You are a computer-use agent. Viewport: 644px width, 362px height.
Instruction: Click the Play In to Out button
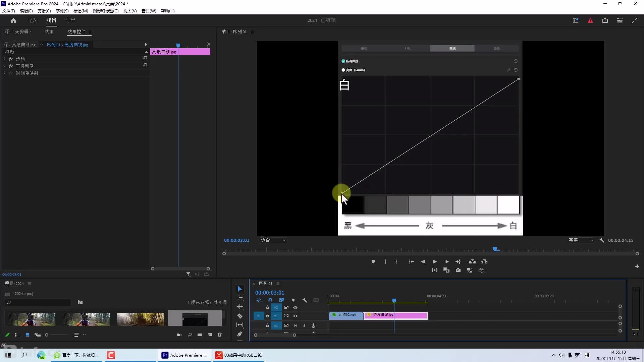point(435,270)
